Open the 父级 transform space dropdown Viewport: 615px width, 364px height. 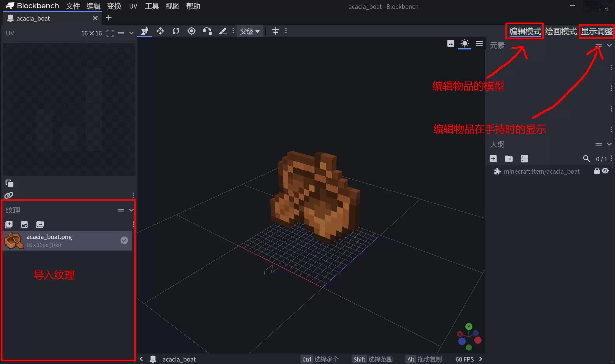[250, 31]
